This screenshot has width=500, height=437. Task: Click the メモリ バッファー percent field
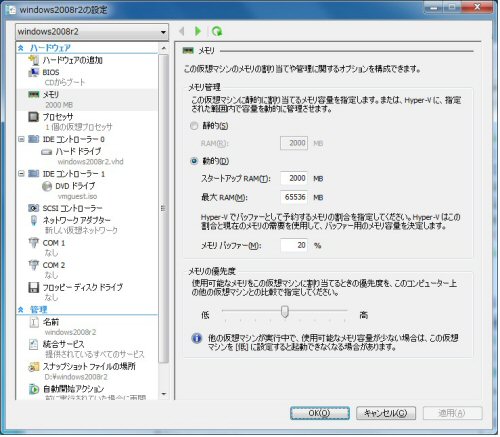point(294,245)
